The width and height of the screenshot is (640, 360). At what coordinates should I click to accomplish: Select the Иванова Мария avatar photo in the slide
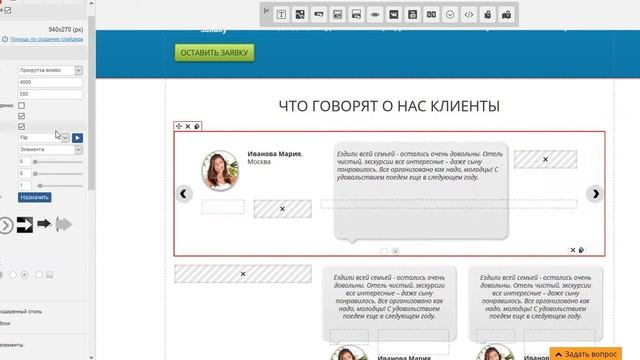220,171
